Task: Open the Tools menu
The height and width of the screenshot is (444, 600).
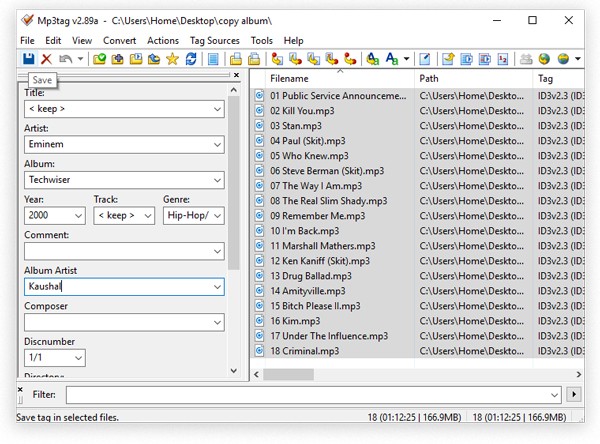Action: click(x=262, y=41)
